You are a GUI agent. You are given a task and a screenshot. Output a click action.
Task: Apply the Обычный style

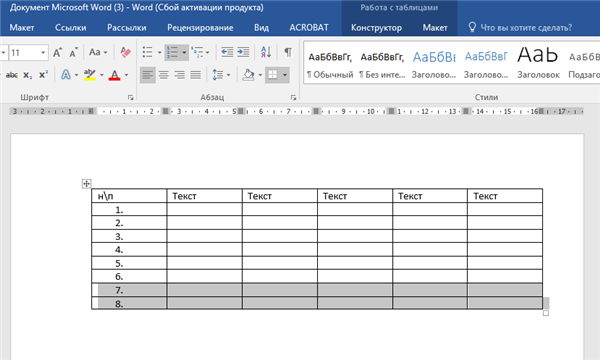tap(330, 64)
